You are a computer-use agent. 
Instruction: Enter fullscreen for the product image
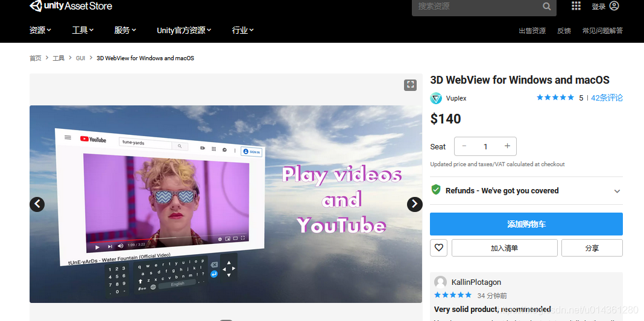[410, 85]
